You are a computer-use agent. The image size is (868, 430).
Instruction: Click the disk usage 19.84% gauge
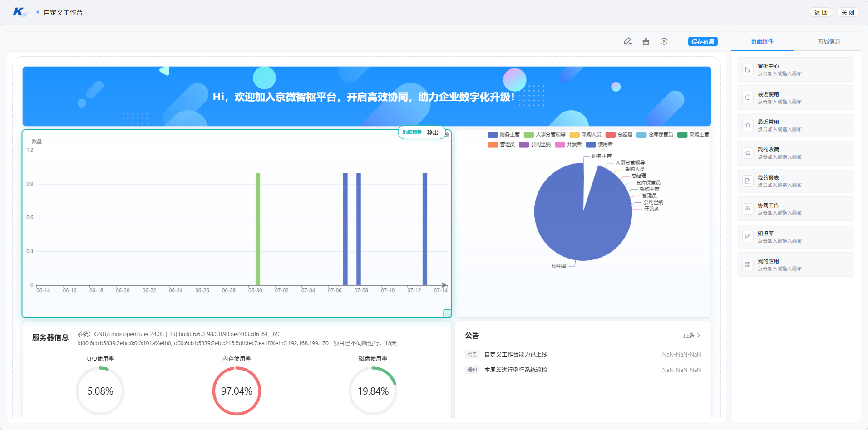373,391
